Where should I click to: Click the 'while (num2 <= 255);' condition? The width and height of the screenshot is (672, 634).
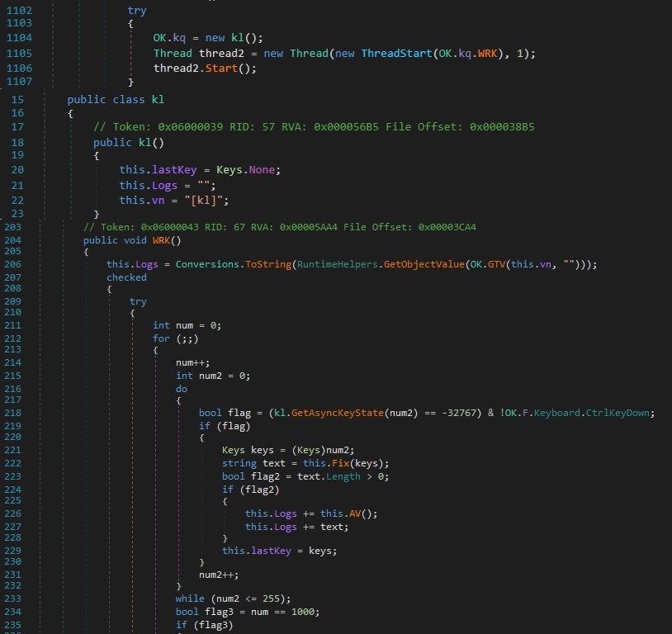pyautogui.click(x=233, y=599)
